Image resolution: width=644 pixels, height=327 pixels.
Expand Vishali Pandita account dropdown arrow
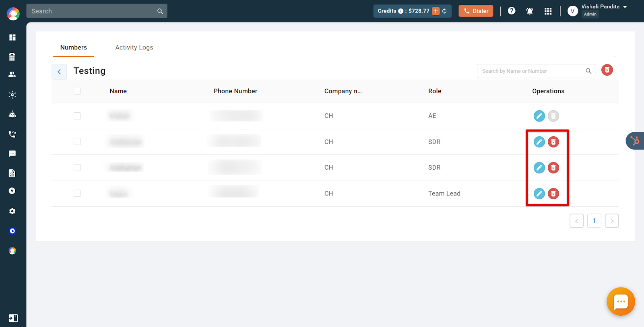[625, 7]
